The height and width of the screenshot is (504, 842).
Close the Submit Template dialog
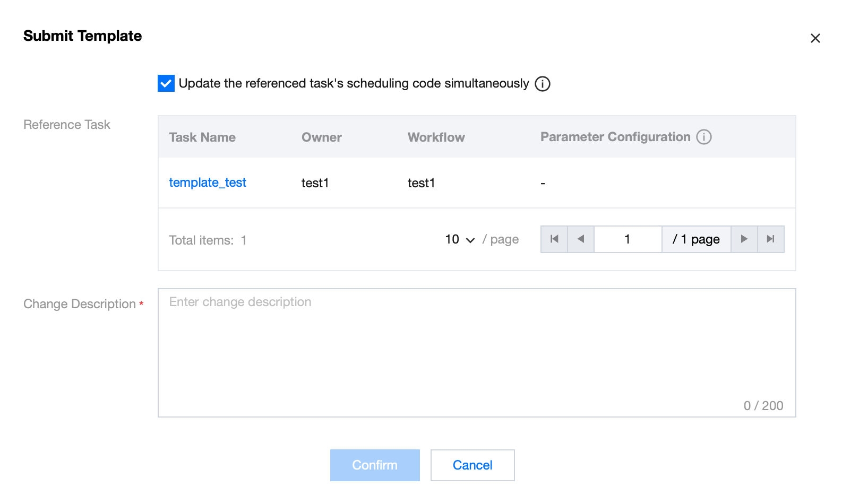[815, 38]
